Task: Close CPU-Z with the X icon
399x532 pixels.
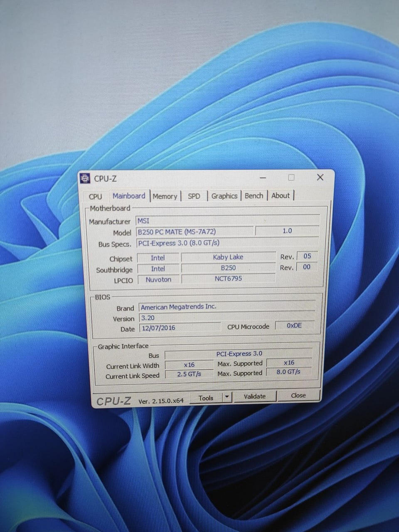Action: click(x=320, y=177)
